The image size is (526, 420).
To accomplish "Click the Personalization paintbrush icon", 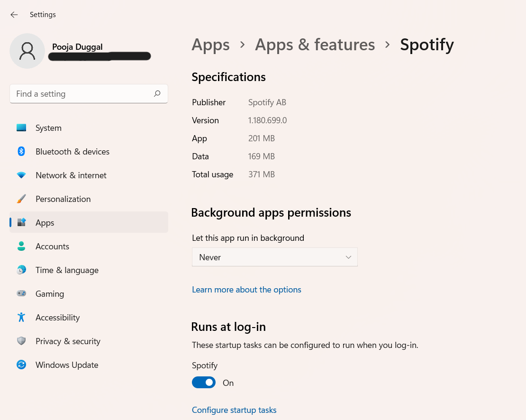I will 21,199.
